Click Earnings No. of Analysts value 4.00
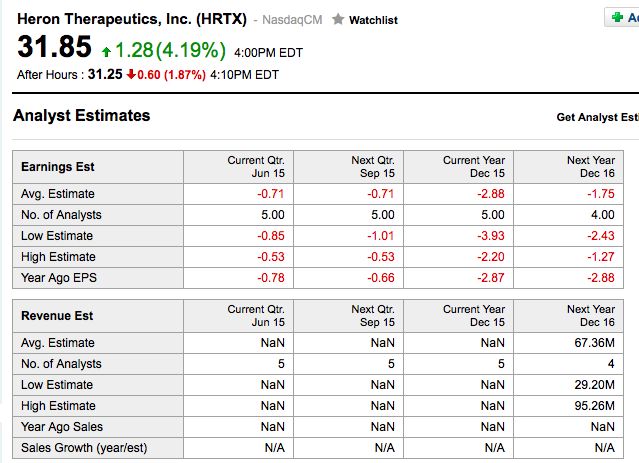639x463 pixels. click(603, 215)
